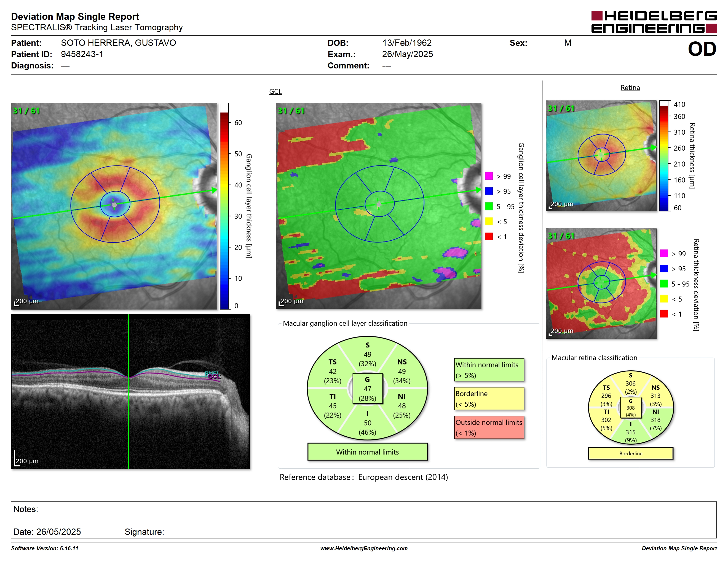Click the retina thickness color scale bar
The height and width of the screenshot is (563, 728).
664,156
